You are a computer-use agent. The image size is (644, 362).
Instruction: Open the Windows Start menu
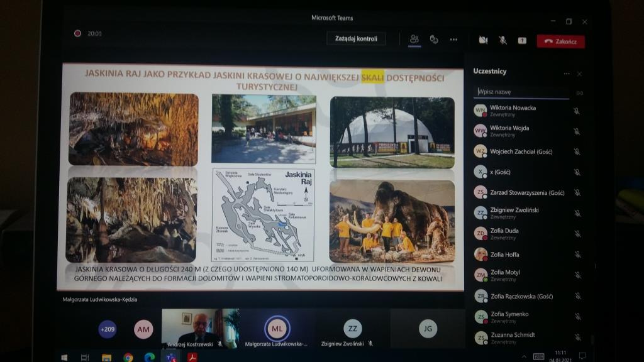pos(64,357)
